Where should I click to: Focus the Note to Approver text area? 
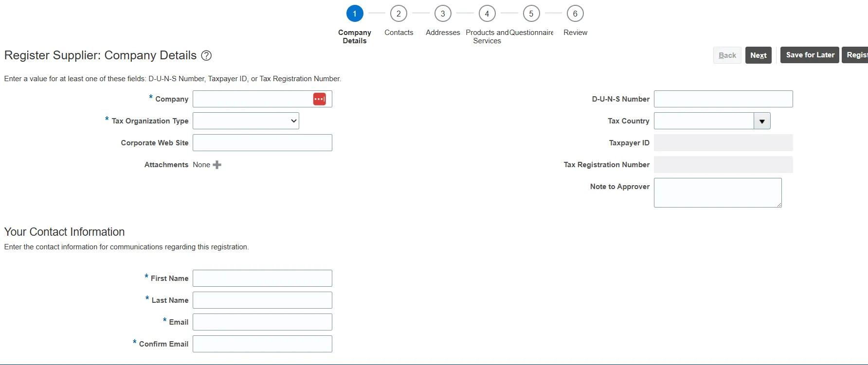718,193
